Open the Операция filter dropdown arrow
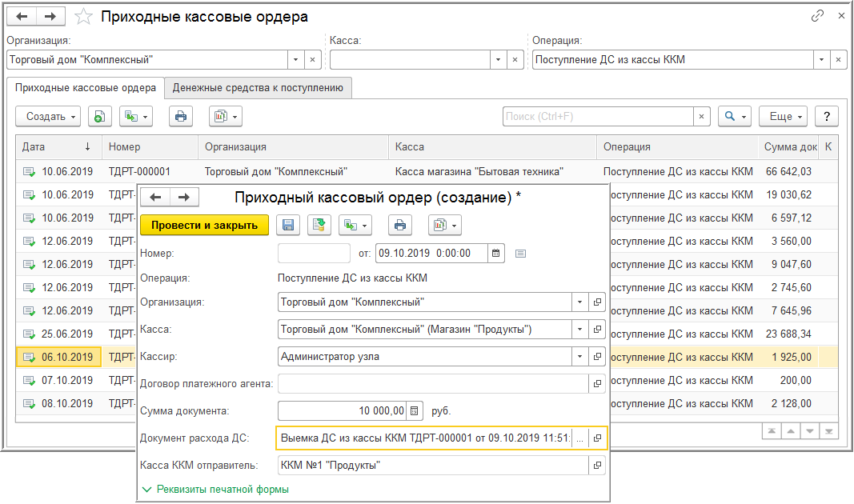The width and height of the screenshot is (854, 504). pyautogui.click(x=821, y=60)
